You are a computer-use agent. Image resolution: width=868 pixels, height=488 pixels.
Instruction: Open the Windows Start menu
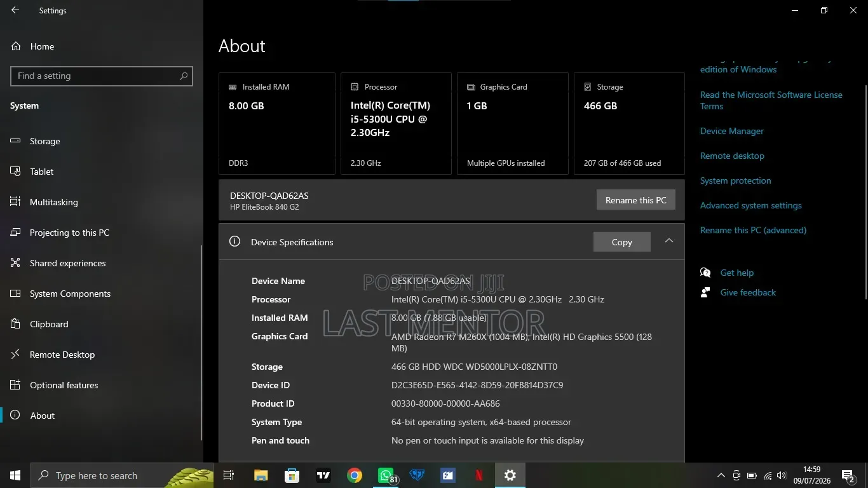[x=15, y=475]
